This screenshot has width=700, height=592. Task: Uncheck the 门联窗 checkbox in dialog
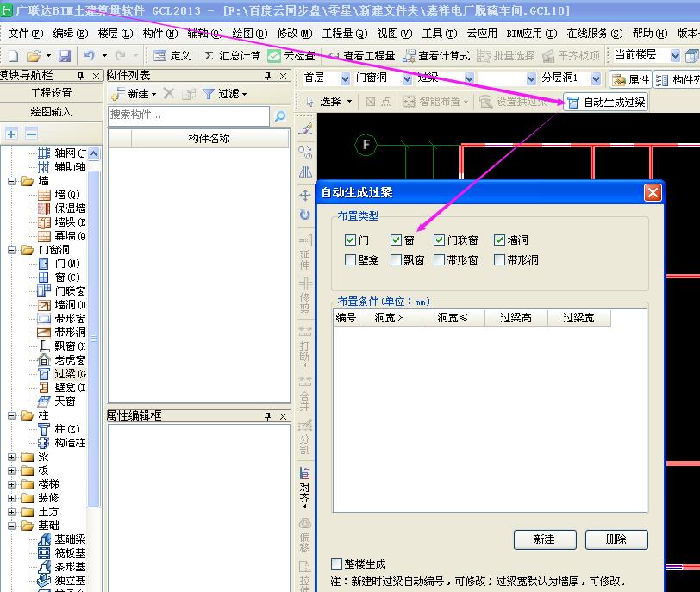click(440, 240)
